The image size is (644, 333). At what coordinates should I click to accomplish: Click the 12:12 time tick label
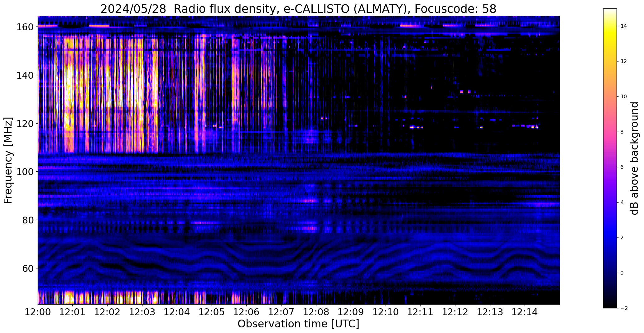tap(455, 312)
